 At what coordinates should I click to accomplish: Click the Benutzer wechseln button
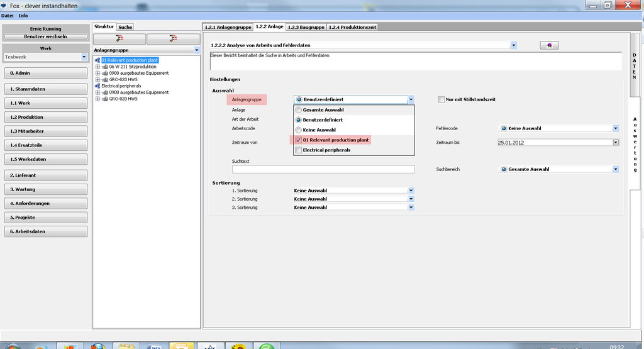44,36
